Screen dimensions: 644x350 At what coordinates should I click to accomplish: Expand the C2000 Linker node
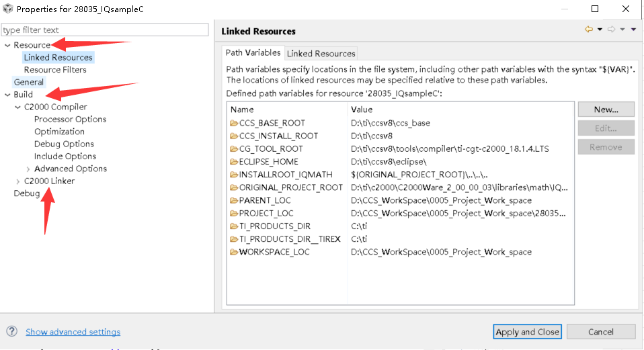[17, 181]
